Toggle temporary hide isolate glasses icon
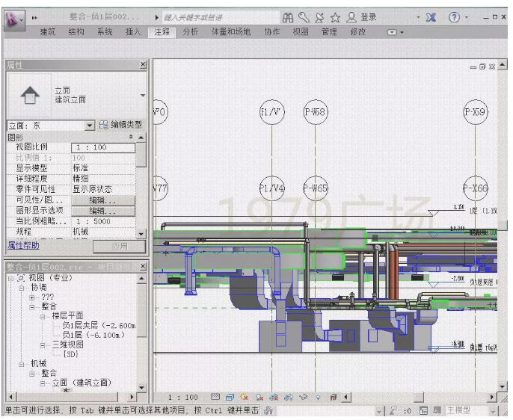The height and width of the screenshot is (420, 513). pos(304,397)
